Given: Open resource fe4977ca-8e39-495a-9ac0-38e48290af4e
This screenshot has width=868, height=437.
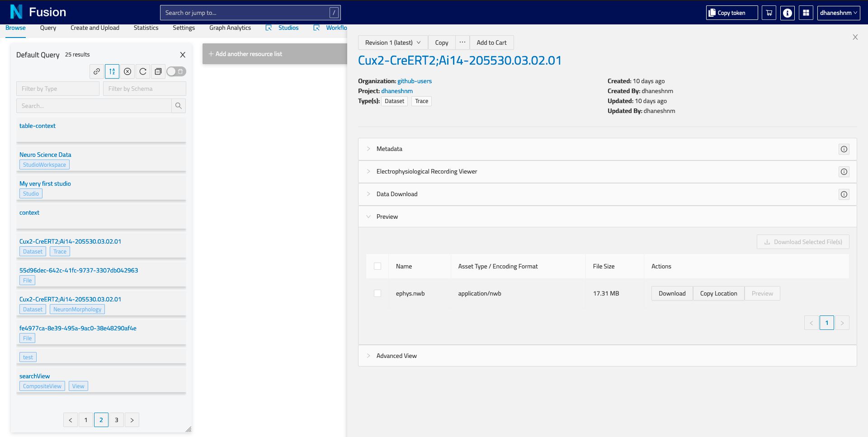Looking at the screenshot, I should tap(78, 329).
